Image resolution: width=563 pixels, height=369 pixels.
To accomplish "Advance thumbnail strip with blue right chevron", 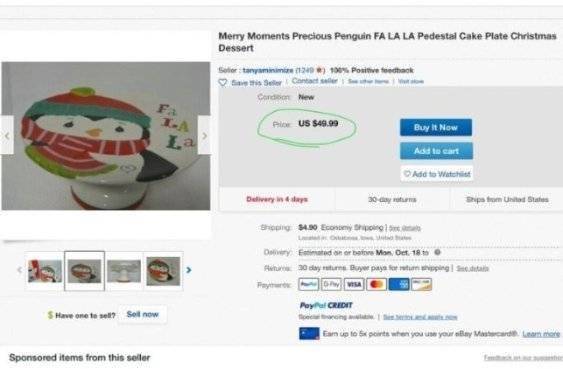I will click(189, 270).
